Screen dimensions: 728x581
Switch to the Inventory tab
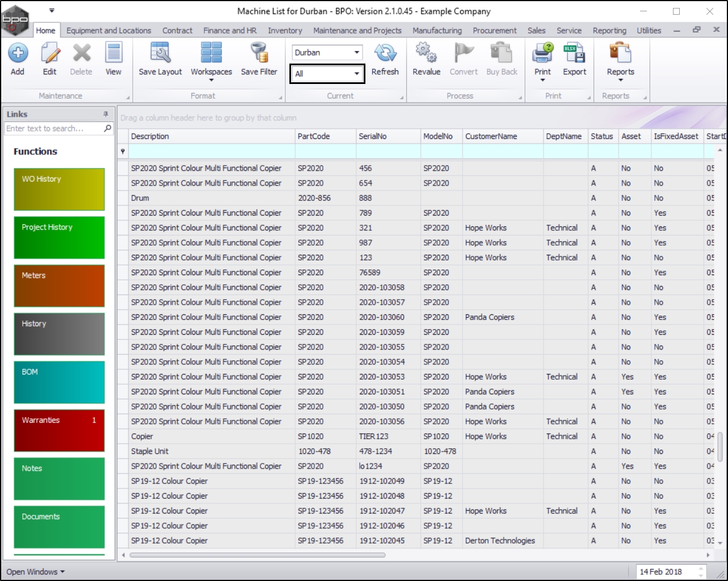pos(285,31)
